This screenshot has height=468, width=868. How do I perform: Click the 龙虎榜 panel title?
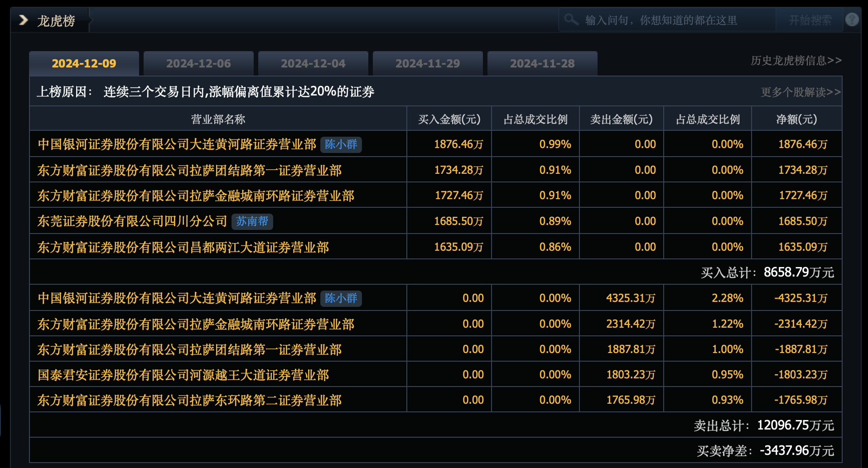[56, 21]
